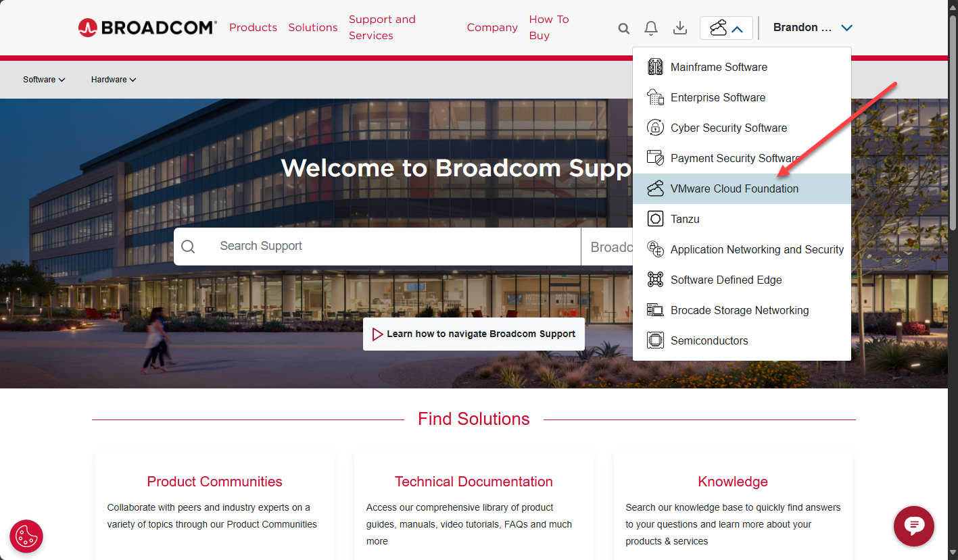
Task: Open the Products navigation menu
Action: pyautogui.click(x=253, y=28)
